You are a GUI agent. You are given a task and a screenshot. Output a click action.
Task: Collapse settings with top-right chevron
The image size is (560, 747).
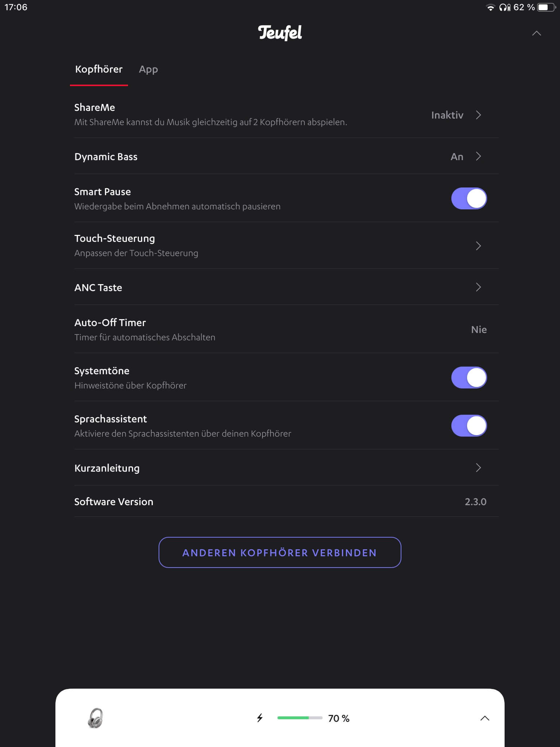[x=536, y=34]
